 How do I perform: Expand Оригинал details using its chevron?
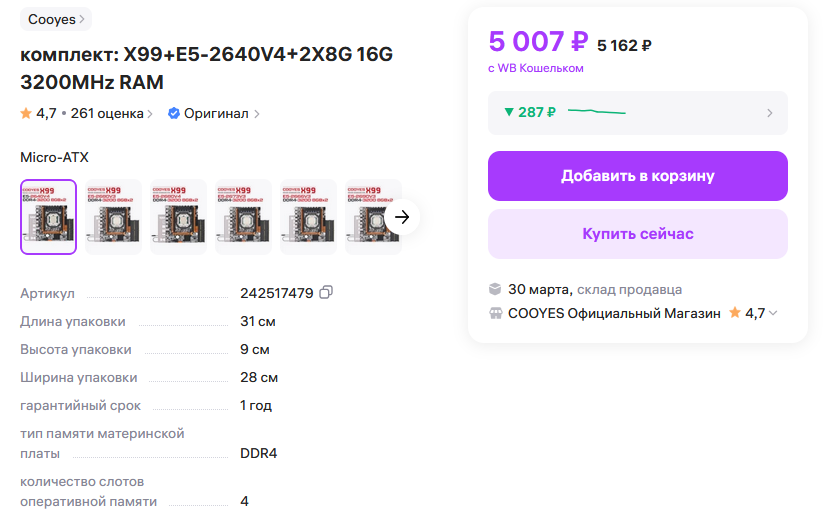[x=257, y=114]
